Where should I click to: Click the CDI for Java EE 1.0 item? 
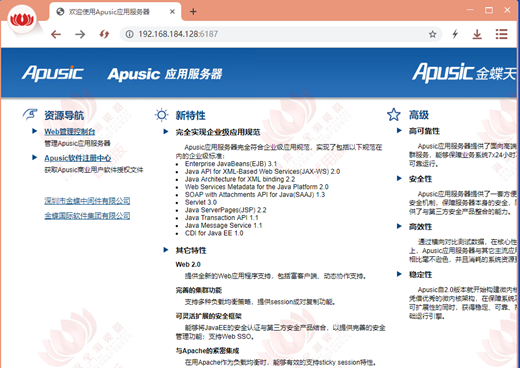(x=214, y=233)
